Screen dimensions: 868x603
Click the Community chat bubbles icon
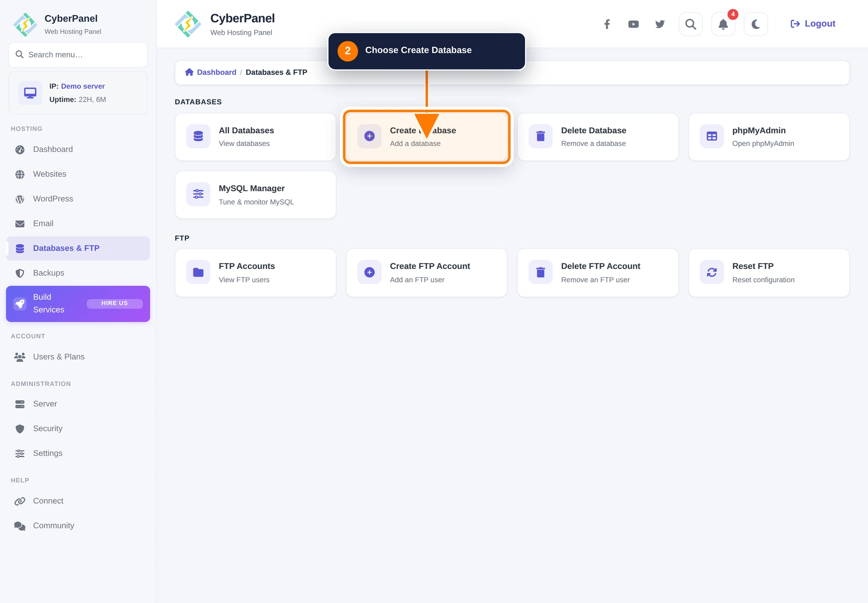coord(20,526)
